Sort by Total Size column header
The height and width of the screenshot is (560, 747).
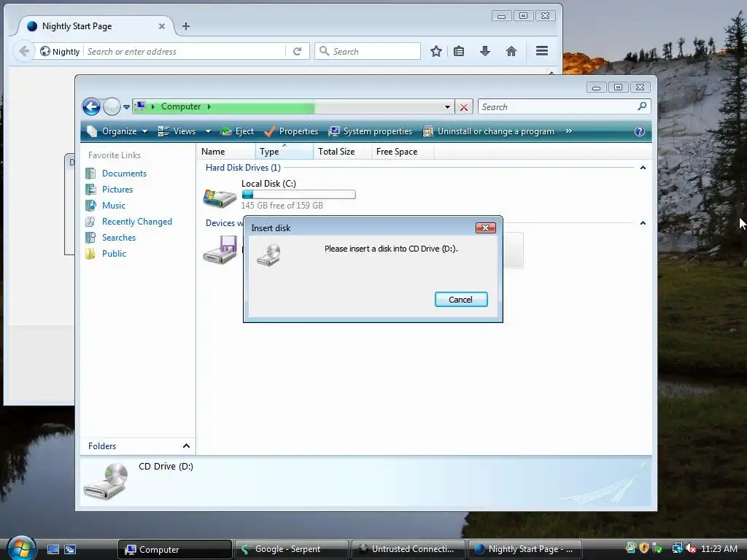click(342, 152)
